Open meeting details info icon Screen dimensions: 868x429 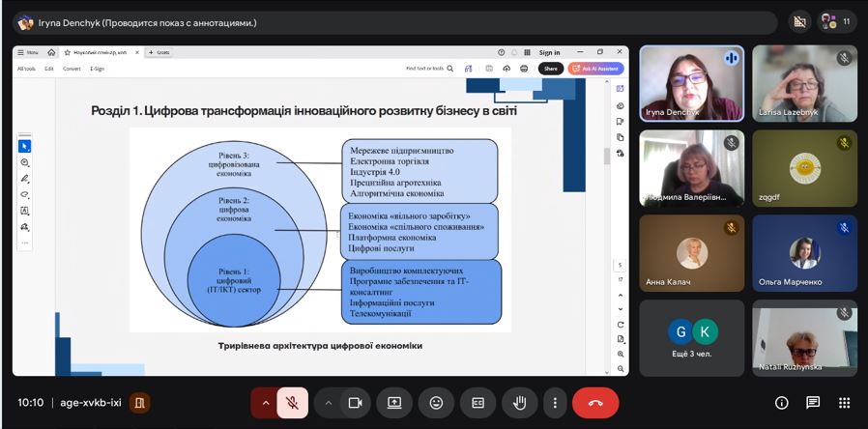tap(781, 403)
